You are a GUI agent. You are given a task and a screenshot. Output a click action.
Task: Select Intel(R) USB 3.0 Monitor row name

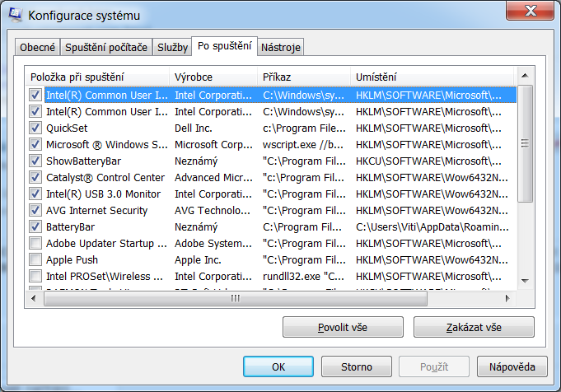pyautogui.click(x=104, y=194)
